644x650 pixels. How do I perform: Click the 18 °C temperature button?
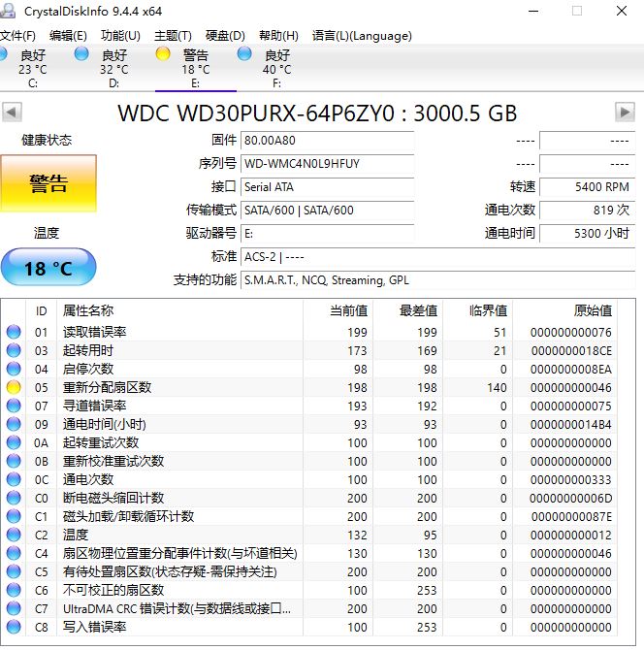(x=48, y=267)
